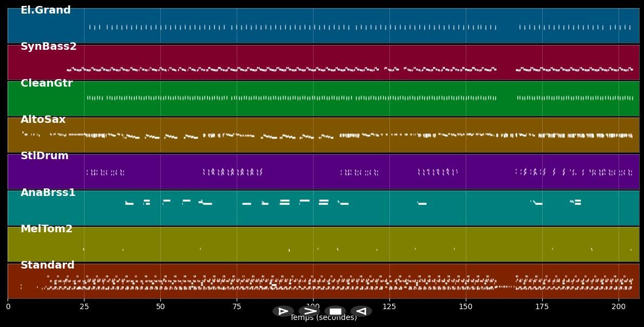Select the MelTom2 track label
Screen dimensions: 644x327
click(x=47, y=228)
